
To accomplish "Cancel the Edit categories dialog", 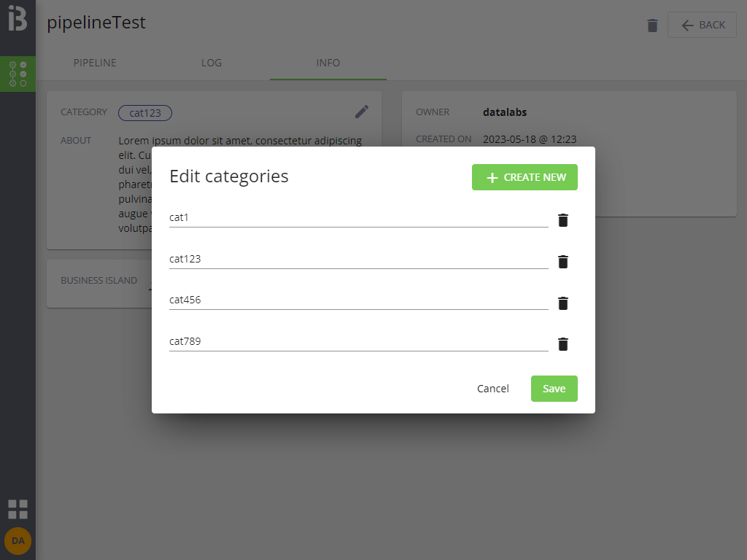I will [x=493, y=389].
